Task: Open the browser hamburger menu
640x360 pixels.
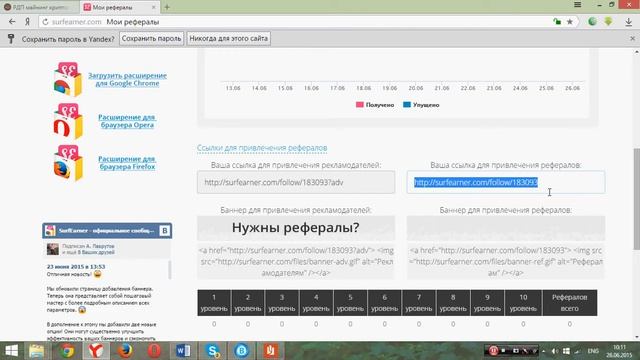Action: point(578,5)
